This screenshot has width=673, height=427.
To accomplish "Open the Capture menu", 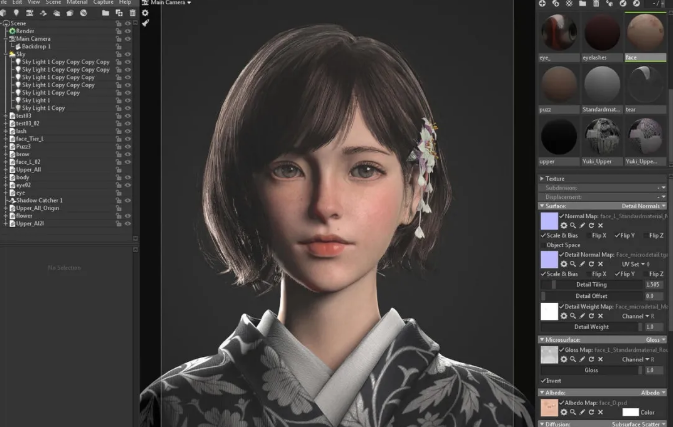I will pyautogui.click(x=103, y=2).
